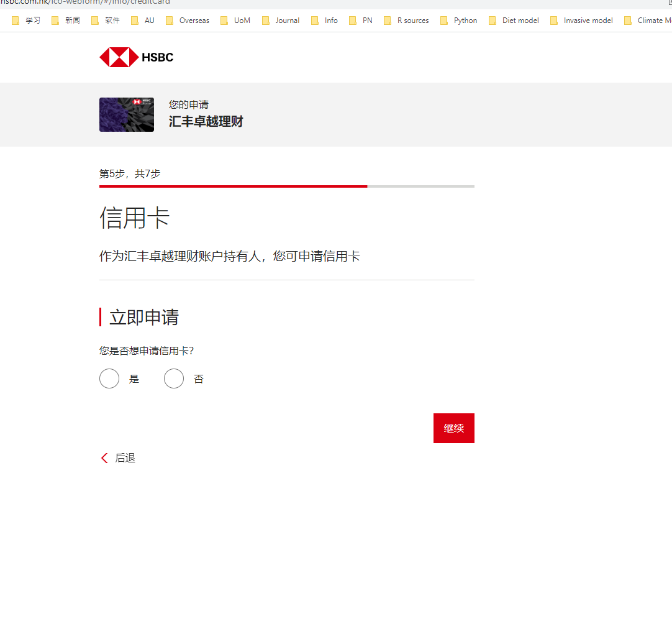Viewport: 672px width, 624px height.
Task: Click the 汇丰卓越理财 application title
Action: coord(206,121)
